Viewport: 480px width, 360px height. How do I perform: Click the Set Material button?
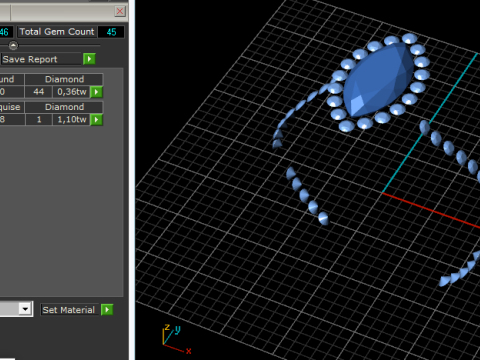(x=70, y=310)
